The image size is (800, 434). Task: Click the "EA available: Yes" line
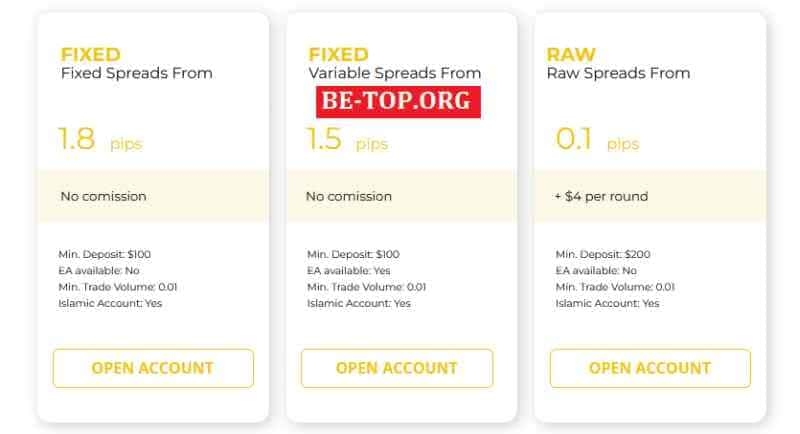349,270
